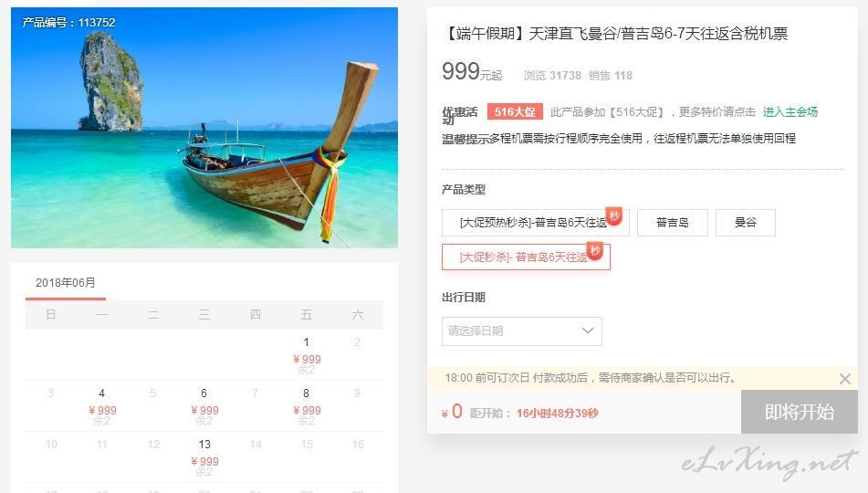The height and width of the screenshot is (493, 868).
Task: Pick June 4 priced ¥999 in calendar
Action: click(x=102, y=405)
